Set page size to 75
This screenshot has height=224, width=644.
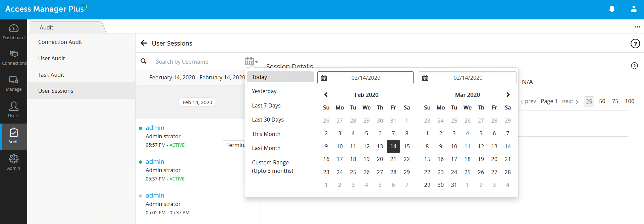click(x=615, y=101)
